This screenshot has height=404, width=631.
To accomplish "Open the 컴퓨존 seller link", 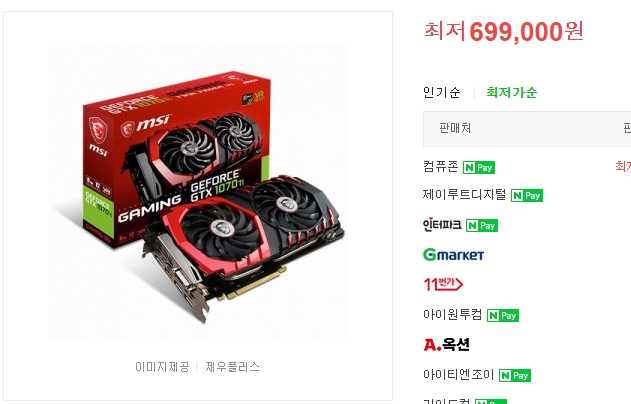I will (x=441, y=166).
